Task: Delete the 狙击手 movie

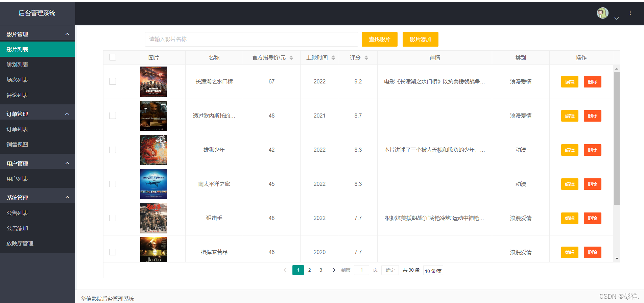Action: point(592,218)
